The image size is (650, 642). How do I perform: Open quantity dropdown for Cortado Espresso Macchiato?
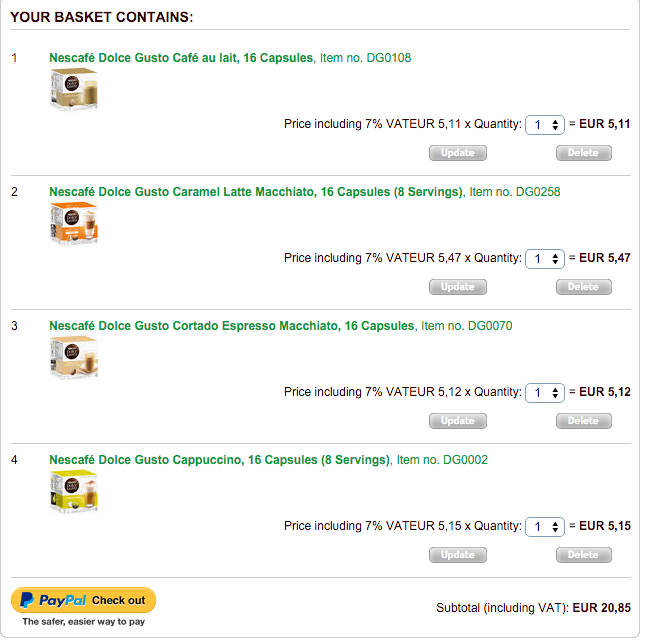(546, 392)
